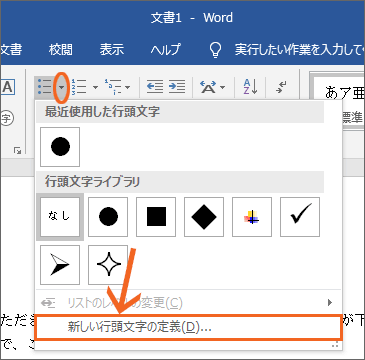Click the lightbulb tell-me icon
Screen dimensions: 365x360
point(215,50)
